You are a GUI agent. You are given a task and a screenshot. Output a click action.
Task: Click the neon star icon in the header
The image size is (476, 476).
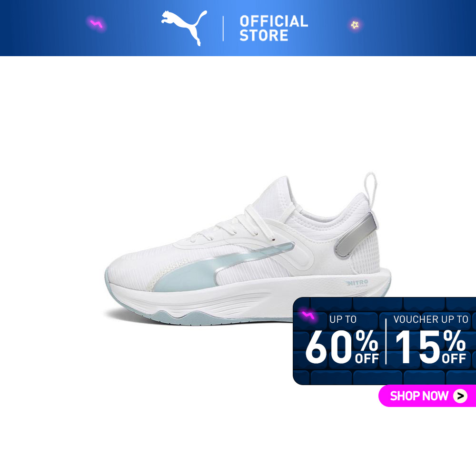tap(355, 25)
